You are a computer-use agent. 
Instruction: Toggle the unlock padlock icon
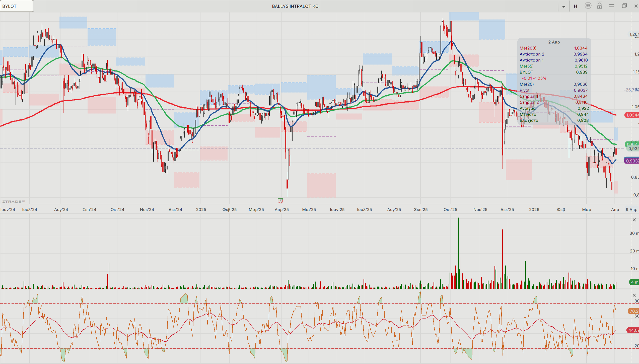[x=600, y=6]
